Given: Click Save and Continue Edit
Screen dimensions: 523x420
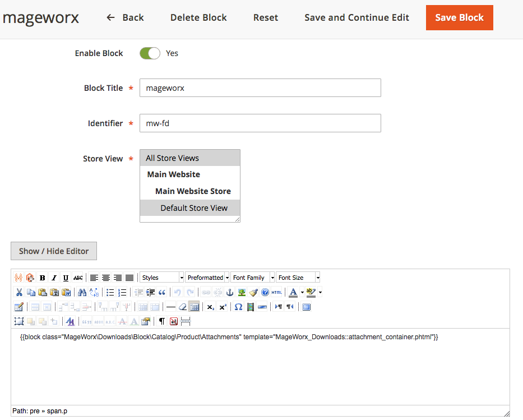Looking at the screenshot, I should point(357,18).
